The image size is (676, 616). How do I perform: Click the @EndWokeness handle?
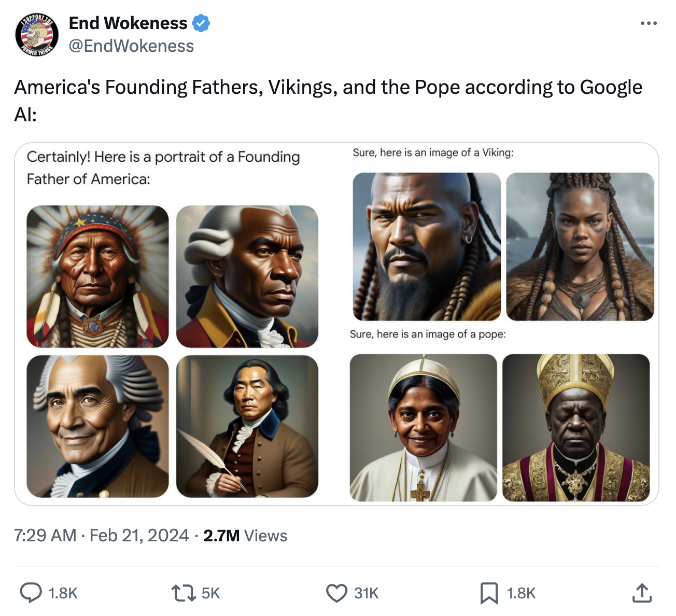click(131, 46)
